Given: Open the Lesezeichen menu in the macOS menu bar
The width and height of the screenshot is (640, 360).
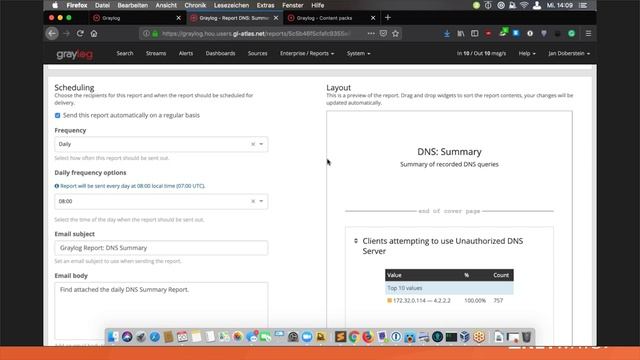Looking at the screenshot, I should pos(231,5).
